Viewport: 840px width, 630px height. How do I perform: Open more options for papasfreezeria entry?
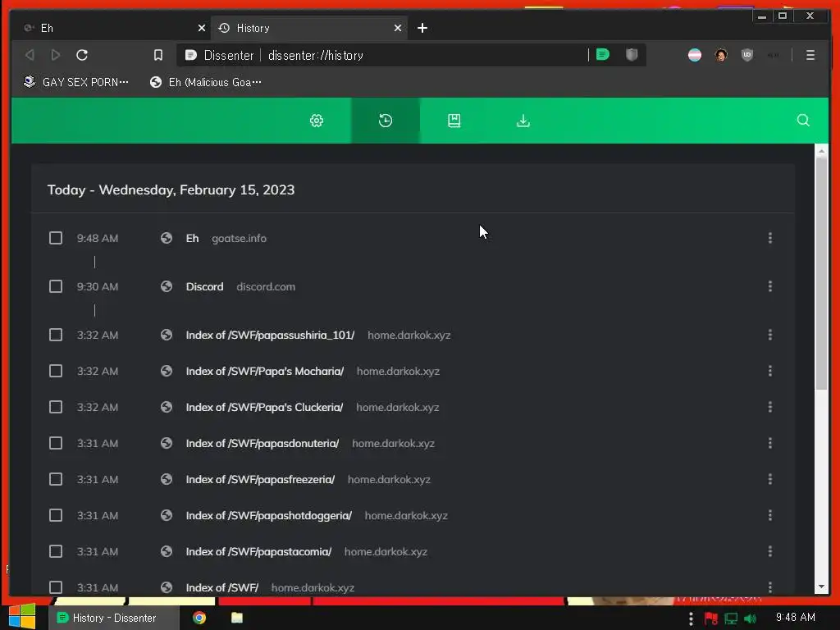click(769, 479)
